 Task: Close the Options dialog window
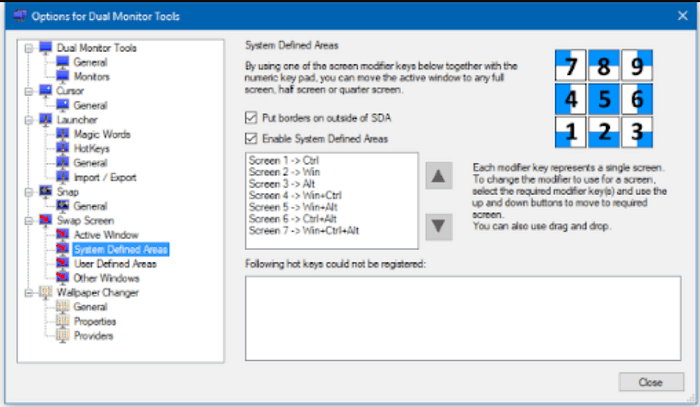[x=683, y=16]
